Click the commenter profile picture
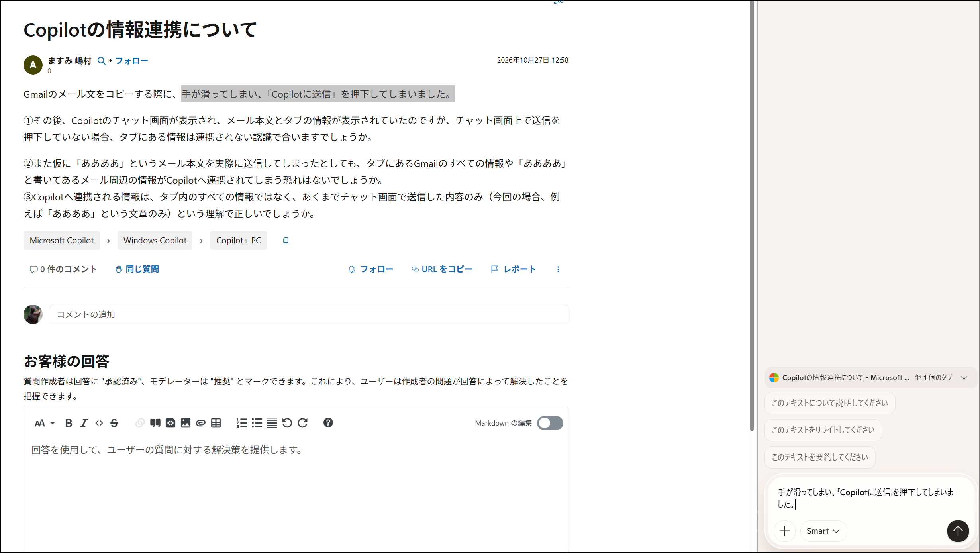 pos(33,314)
